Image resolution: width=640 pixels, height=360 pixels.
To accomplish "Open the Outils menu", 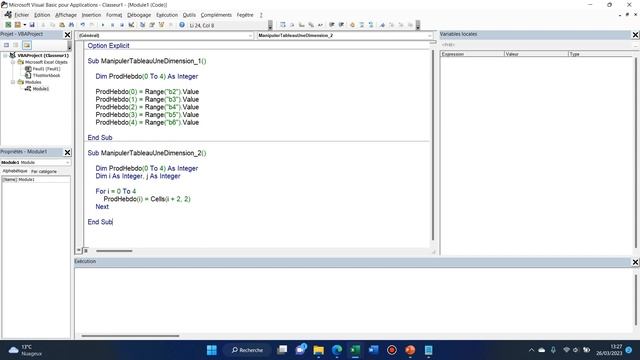I will pyautogui.click(x=189, y=15).
